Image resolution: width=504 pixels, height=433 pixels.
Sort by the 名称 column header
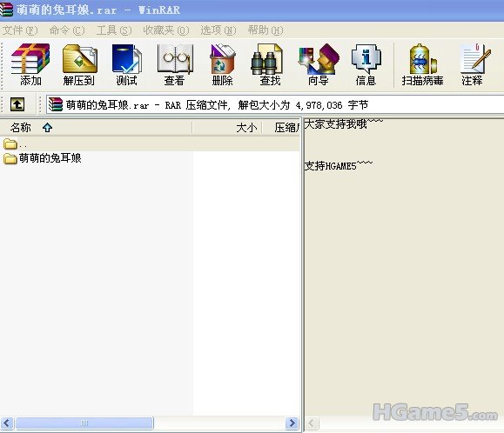pos(96,128)
